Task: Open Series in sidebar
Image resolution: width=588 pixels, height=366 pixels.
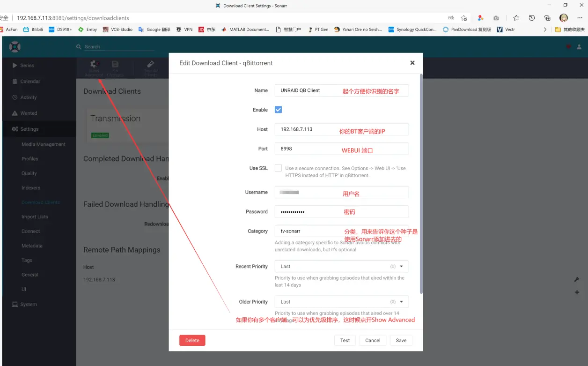Action: [27, 66]
